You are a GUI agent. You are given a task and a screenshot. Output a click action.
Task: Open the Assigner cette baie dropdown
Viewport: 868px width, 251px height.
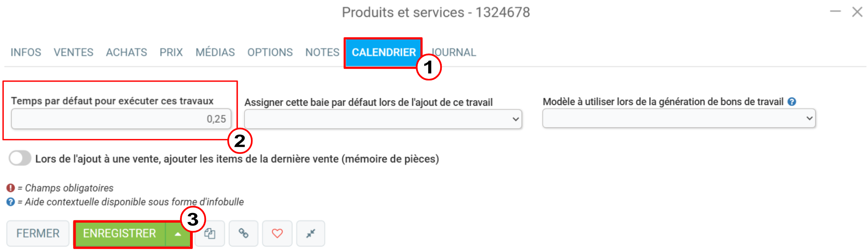point(383,119)
